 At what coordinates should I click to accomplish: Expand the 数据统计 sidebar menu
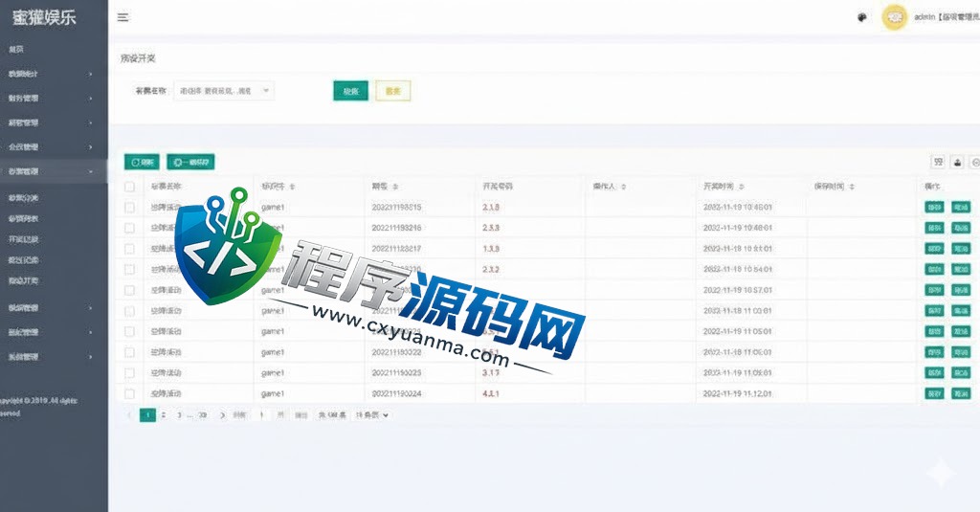(x=54, y=74)
